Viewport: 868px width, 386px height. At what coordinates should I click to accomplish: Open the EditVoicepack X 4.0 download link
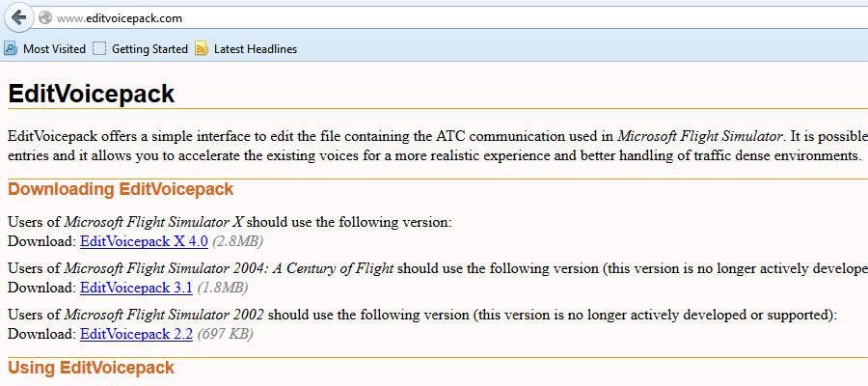144,240
